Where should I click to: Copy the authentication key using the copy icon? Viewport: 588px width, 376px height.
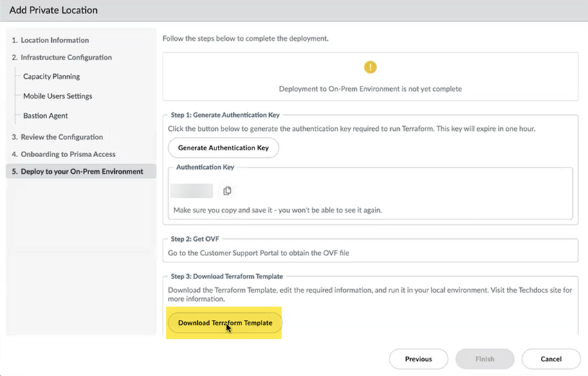(227, 191)
